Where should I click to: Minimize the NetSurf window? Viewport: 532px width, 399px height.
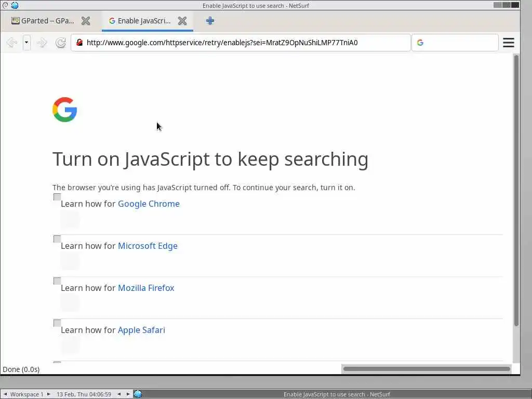[498, 5]
